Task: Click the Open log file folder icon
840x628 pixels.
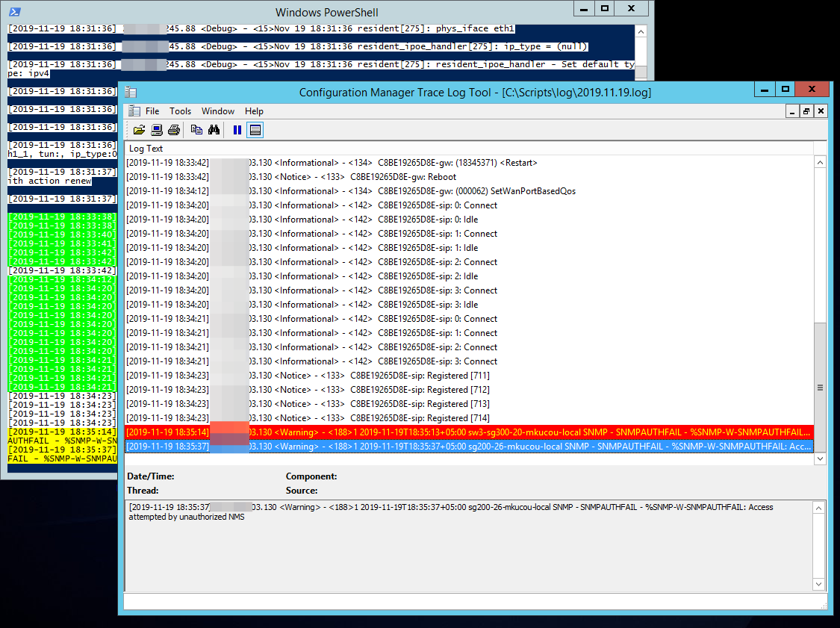Action: 139,130
